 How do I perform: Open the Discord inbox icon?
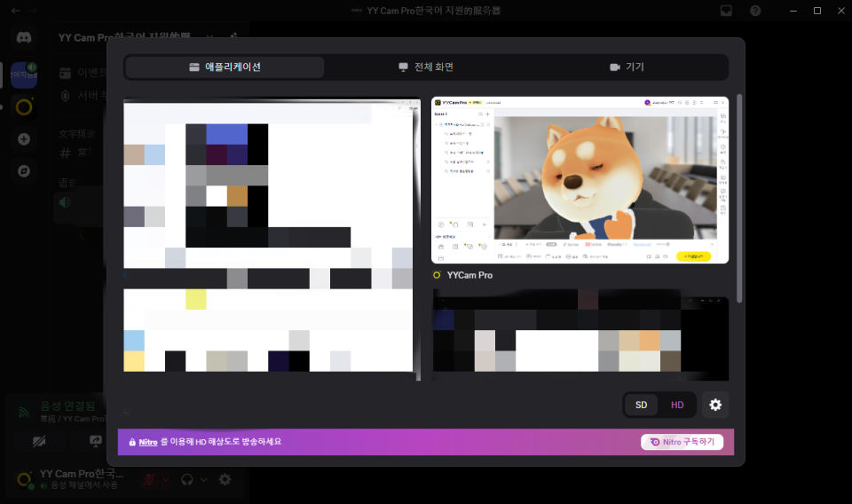[x=725, y=11]
